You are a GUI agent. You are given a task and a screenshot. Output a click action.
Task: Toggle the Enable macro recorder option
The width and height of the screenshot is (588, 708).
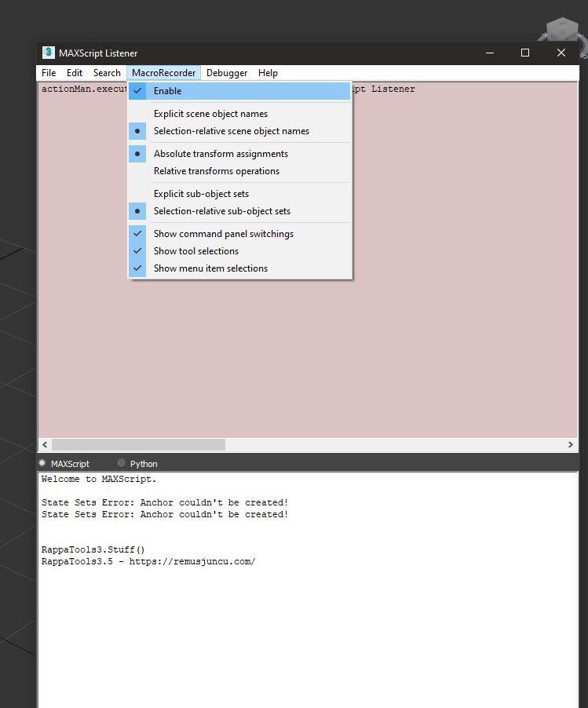239,91
